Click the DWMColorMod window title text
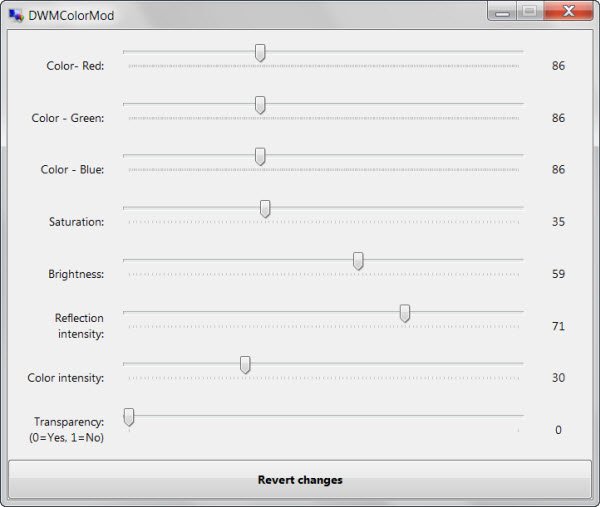600x507 pixels. coord(71,16)
